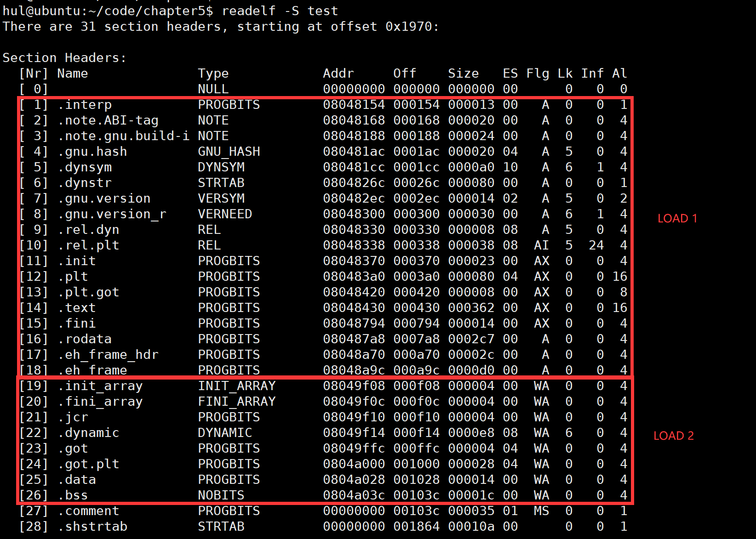Click the Inf value '24' of .rel.plt

(x=596, y=245)
